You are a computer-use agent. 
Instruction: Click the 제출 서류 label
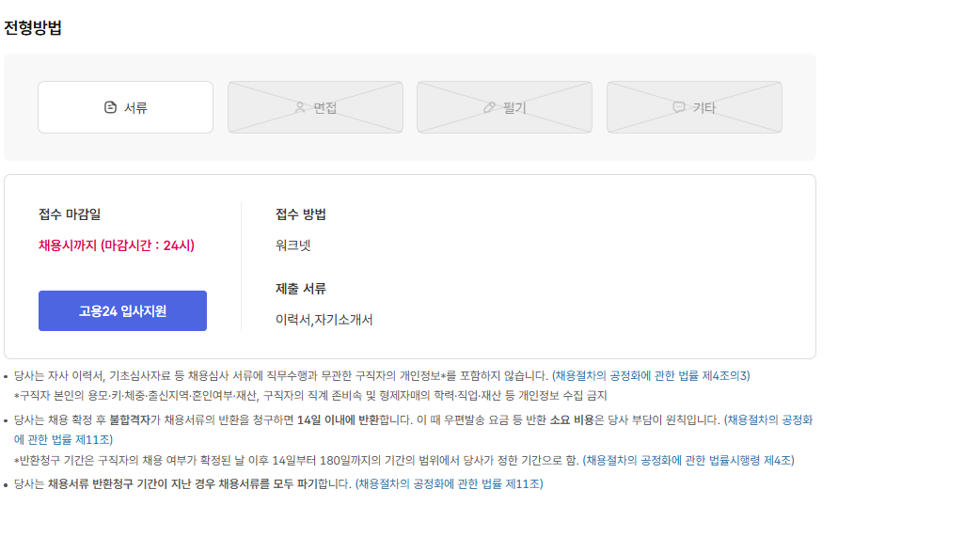click(x=301, y=289)
